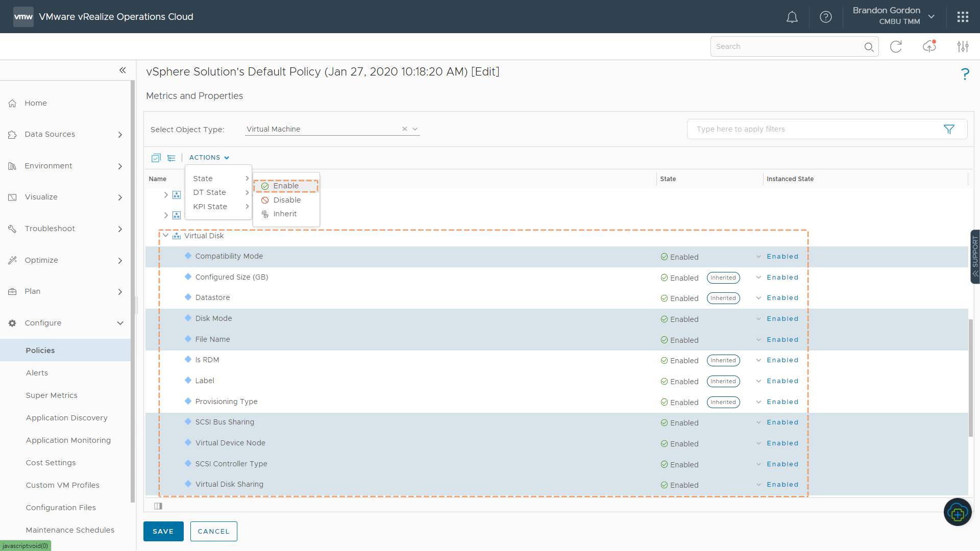Click the CANCEL button

(x=213, y=531)
